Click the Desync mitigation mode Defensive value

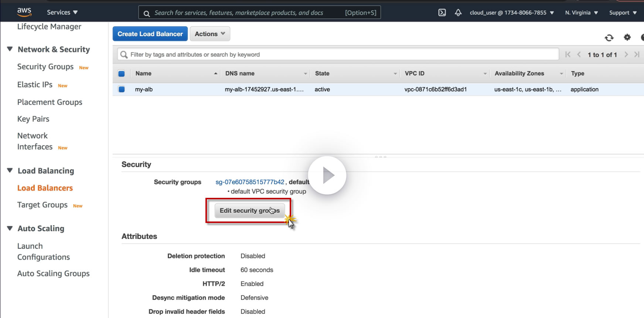pyautogui.click(x=254, y=298)
